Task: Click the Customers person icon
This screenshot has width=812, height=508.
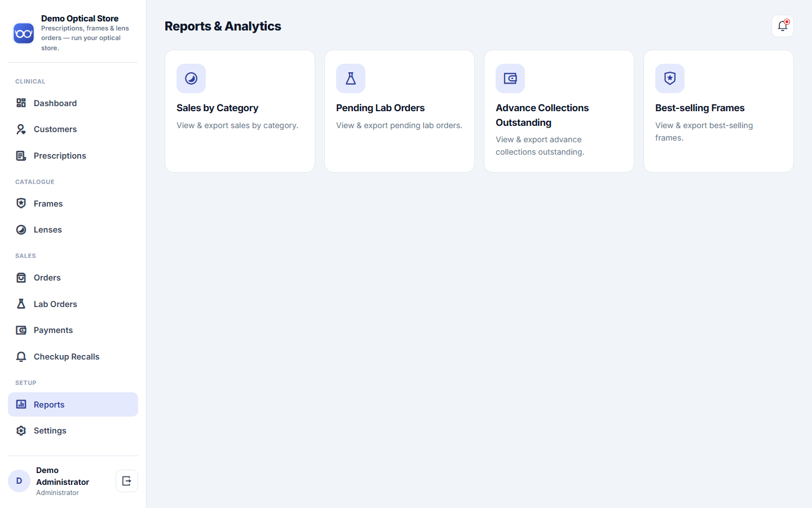Action: pyautogui.click(x=21, y=129)
